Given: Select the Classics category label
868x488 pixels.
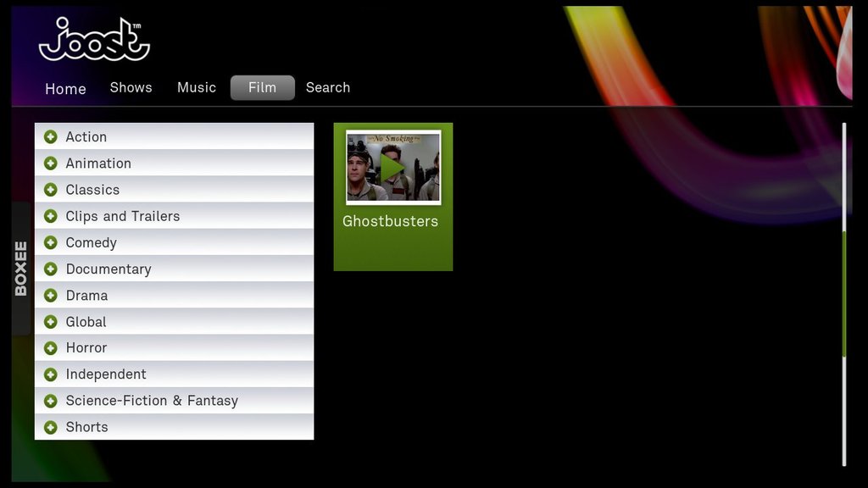Looking at the screenshot, I should [x=92, y=190].
